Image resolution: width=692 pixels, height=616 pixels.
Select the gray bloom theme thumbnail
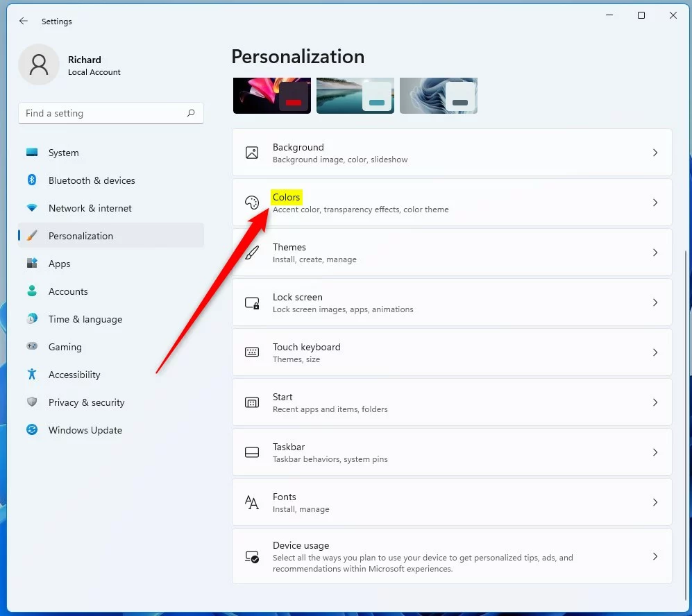(x=438, y=96)
